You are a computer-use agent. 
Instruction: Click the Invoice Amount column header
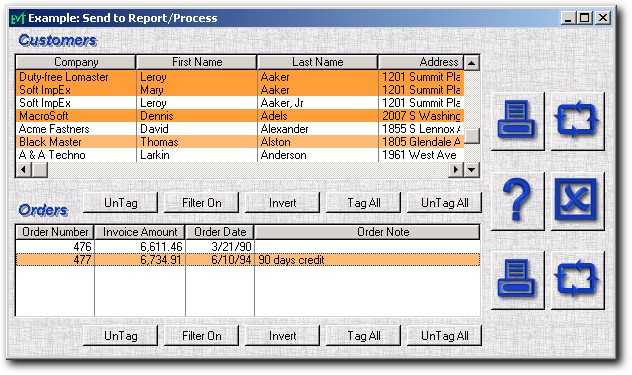(140, 232)
